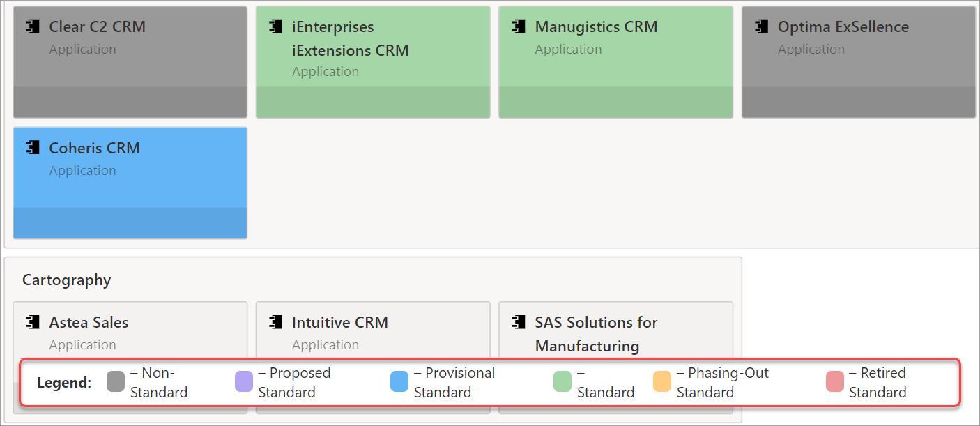Select the orange Phasing-Out Standard legend swatch
The width and height of the screenshot is (980, 426).
662,382
